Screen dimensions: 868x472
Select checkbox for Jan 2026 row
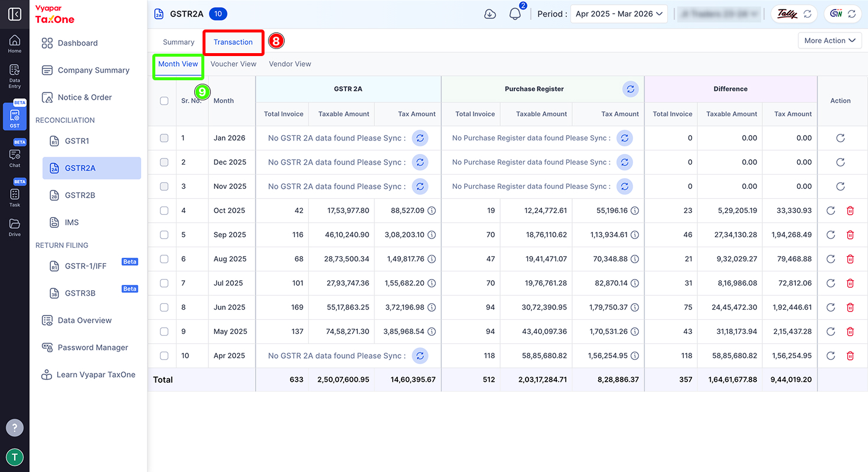tap(164, 138)
